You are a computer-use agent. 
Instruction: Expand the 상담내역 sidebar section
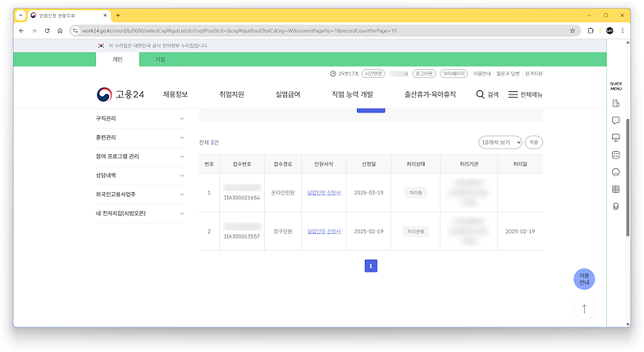(140, 176)
